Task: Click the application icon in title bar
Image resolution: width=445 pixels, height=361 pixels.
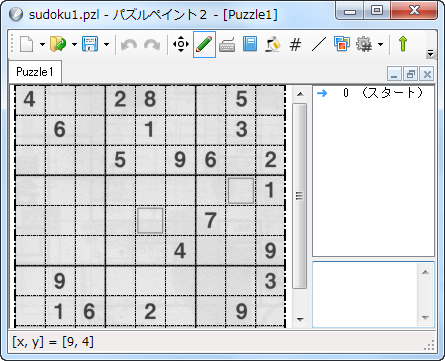Action: (x=16, y=15)
